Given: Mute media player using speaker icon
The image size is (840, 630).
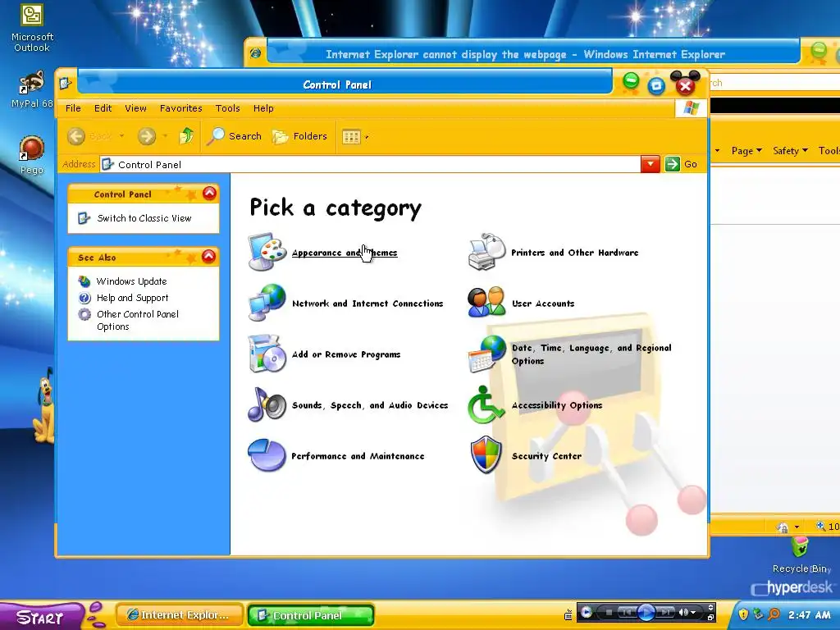Looking at the screenshot, I should pos(683,612).
